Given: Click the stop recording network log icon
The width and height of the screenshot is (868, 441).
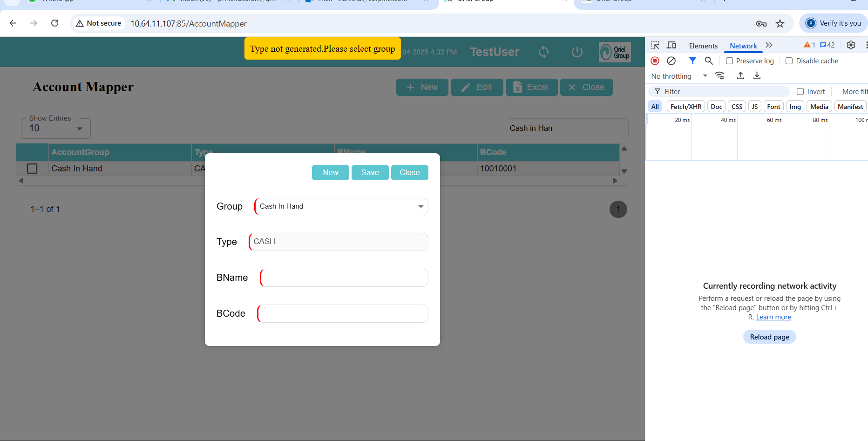Looking at the screenshot, I should [x=655, y=61].
